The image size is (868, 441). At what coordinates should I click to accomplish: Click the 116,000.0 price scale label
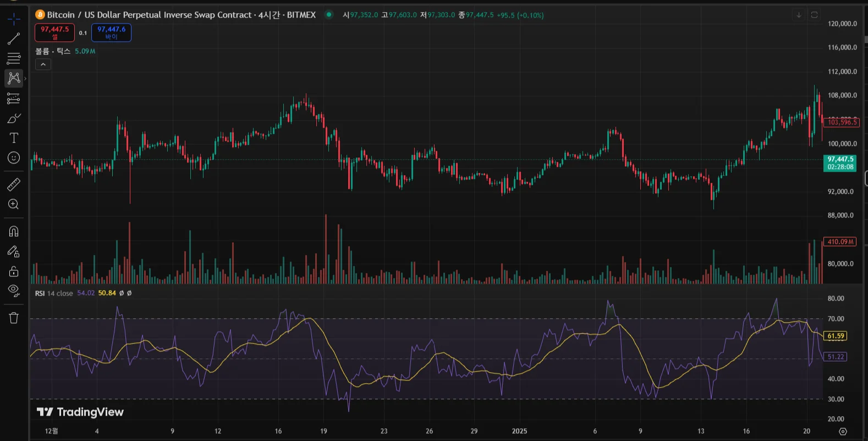842,47
